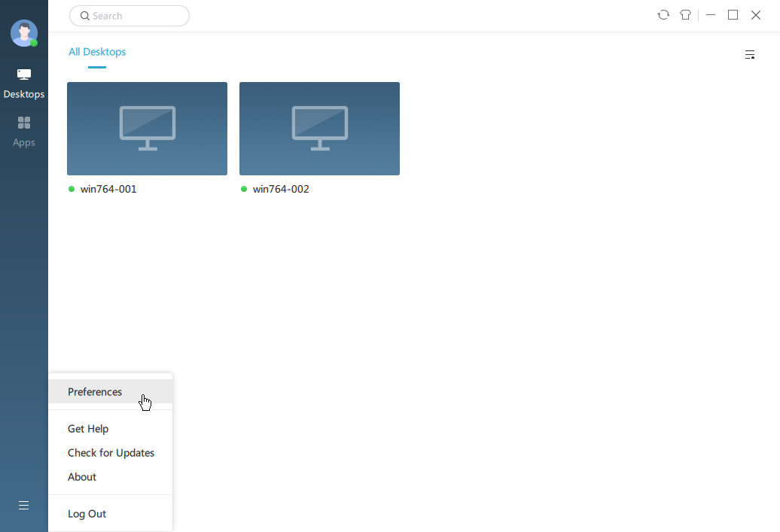Minimize the application window

tap(711, 15)
